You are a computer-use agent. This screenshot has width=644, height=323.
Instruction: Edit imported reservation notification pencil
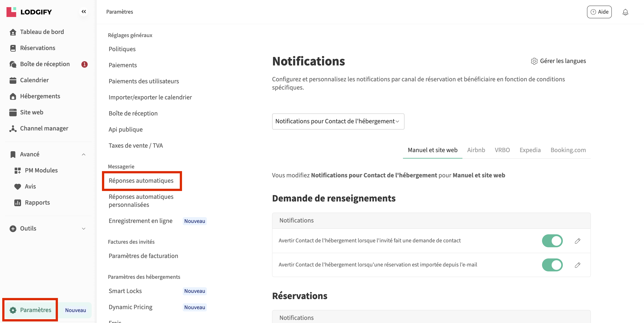click(x=577, y=265)
